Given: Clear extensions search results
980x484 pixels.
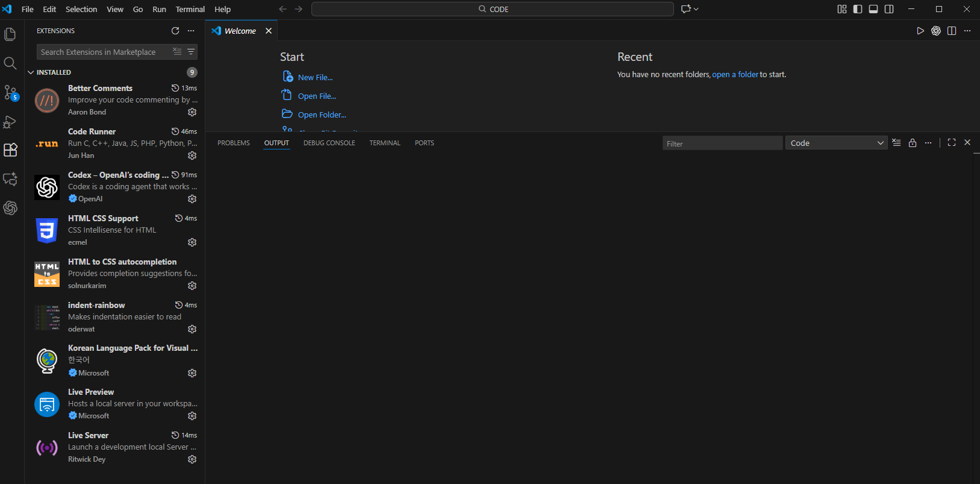Looking at the screenshot, I should [x=177, y=52].
